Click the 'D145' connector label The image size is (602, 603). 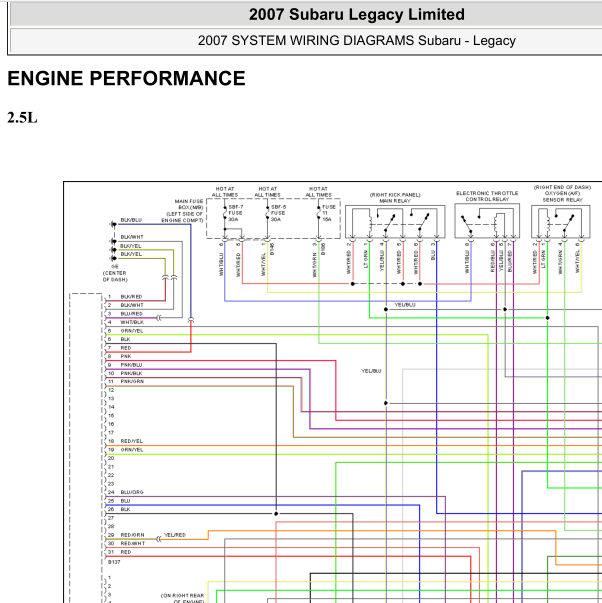(x=272, y=248)
